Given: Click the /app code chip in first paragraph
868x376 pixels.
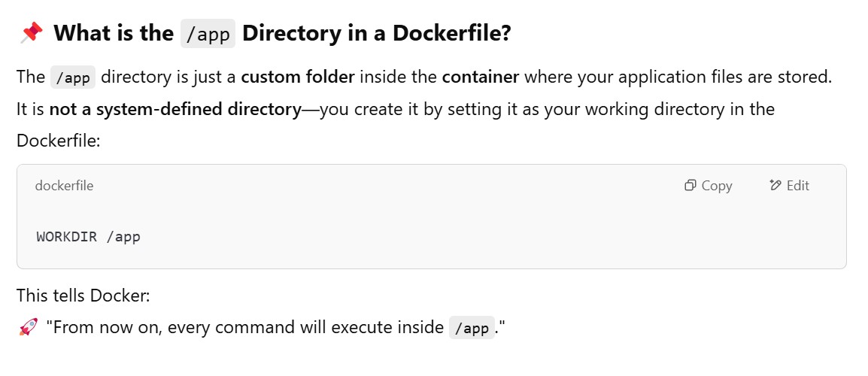Looking at the screenshot, I should coord(72,77).
